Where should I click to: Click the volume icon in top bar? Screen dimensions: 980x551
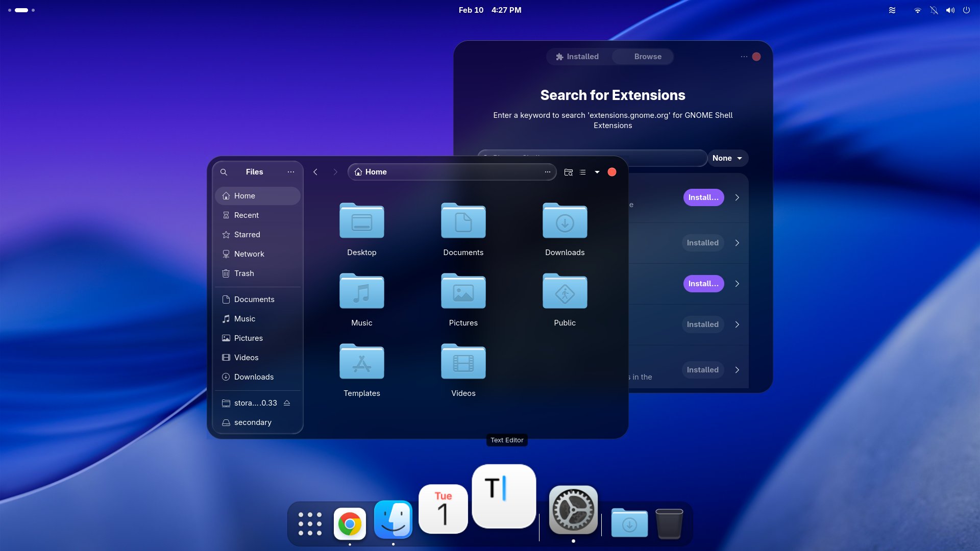(x=950, y=10)
